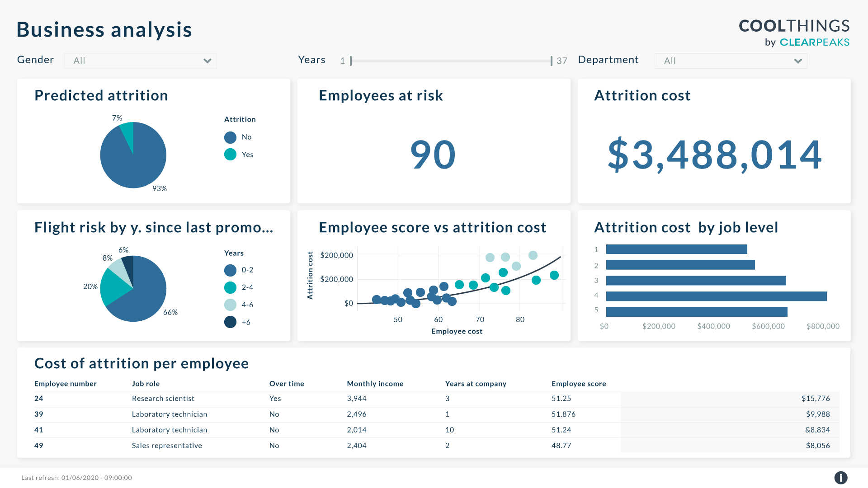Screen dimensions: 868x488
Task: Sort by Monthly income column header
Action: pyautogui.click(x=375, y=384)
